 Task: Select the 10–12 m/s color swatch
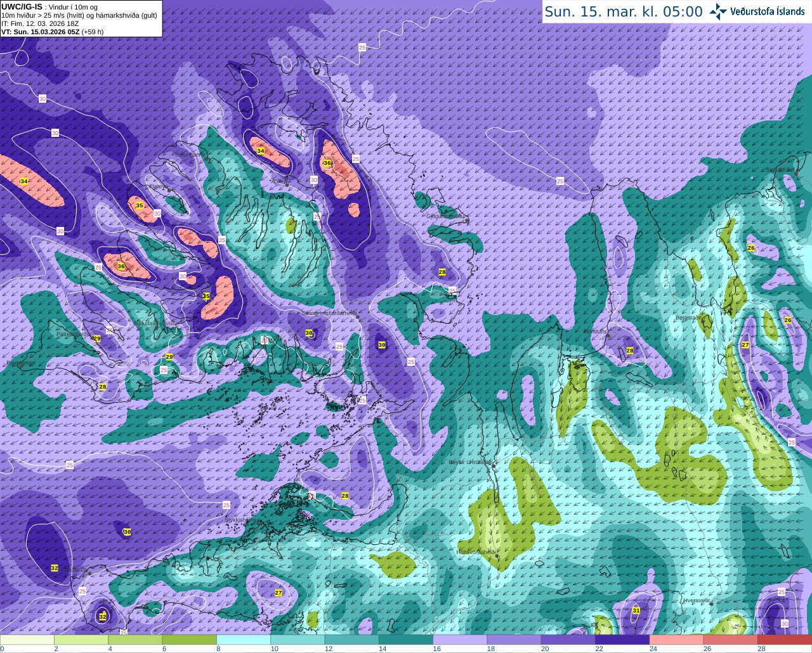[x=298, y=640]
